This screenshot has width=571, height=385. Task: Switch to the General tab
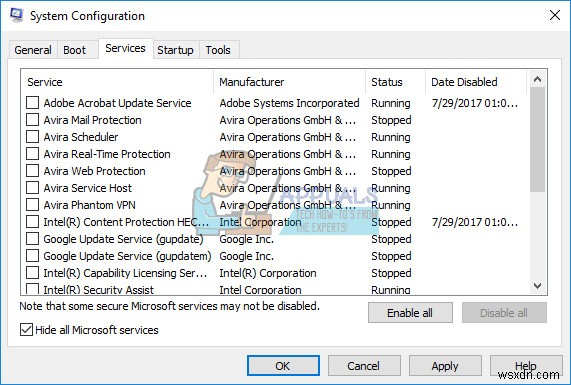(x=33, y=50)
